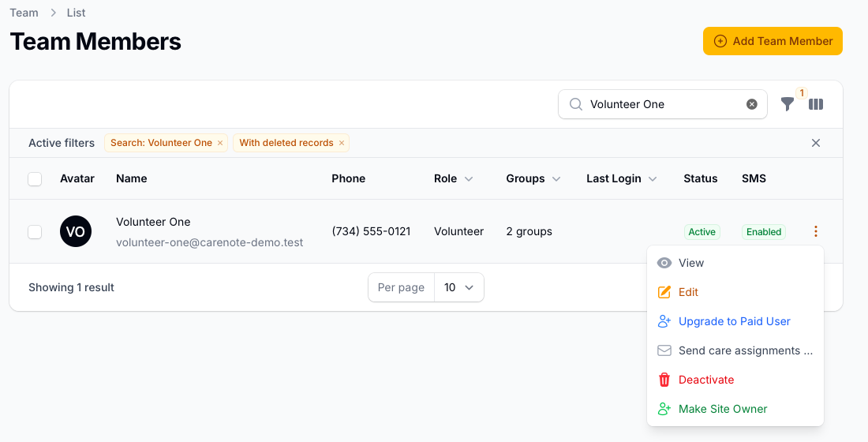Click the 'Showing 1 result' text
This screenshot has height=442, width=868.
coord(71,287)
